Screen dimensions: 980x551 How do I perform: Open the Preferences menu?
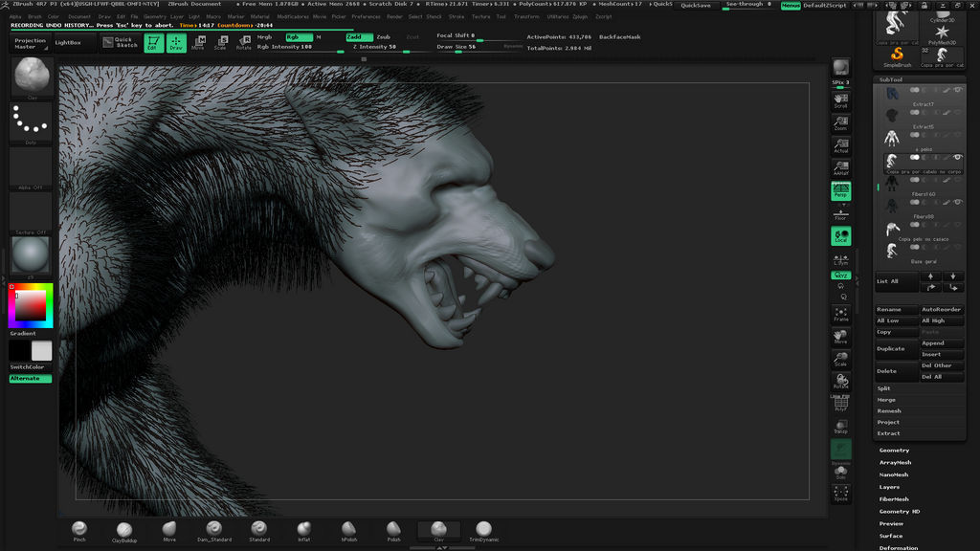coord(366,16)
